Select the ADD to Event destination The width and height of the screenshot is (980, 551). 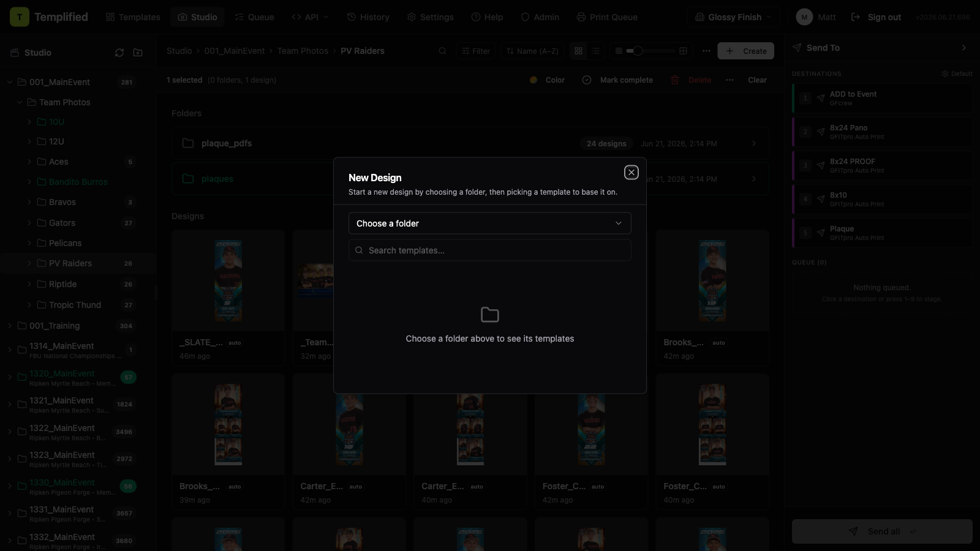point(882,98)
